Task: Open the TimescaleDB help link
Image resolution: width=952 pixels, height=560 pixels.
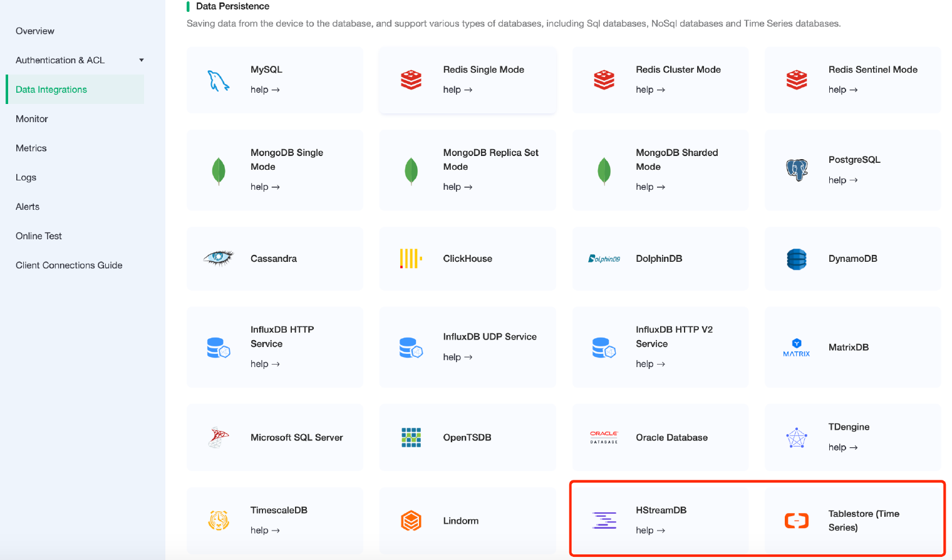Action: click(x=265, y=530)
